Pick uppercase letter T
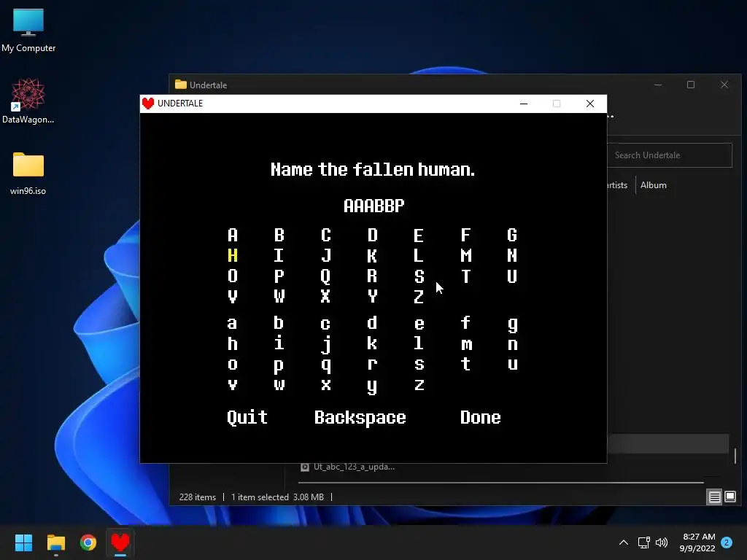 (465, 276)
